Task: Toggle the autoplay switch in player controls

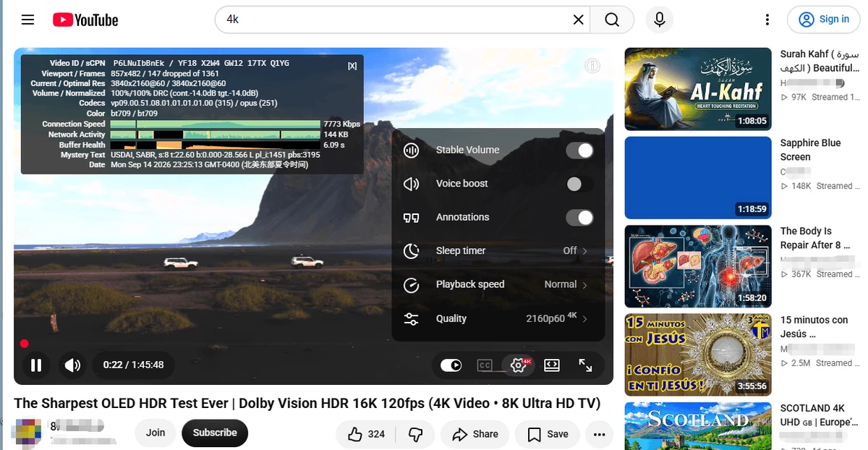Action: tap(451, 365)
